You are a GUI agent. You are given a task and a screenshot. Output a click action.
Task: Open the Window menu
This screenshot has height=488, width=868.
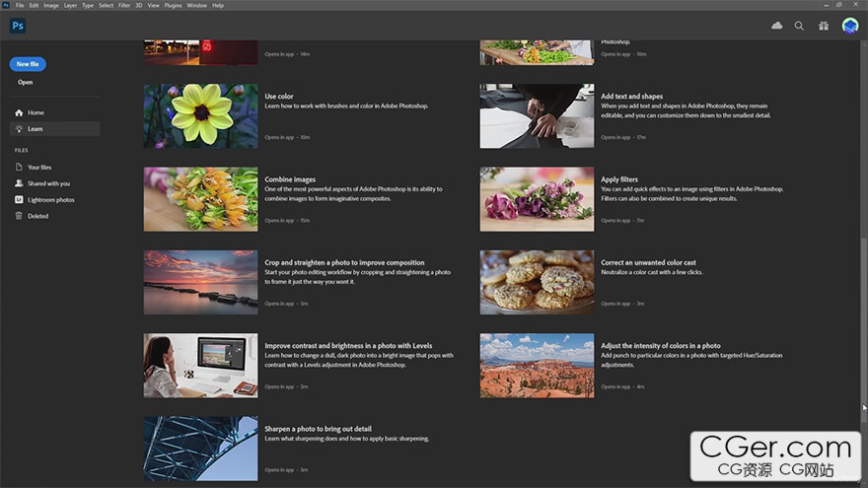click(x=196, y=5)
